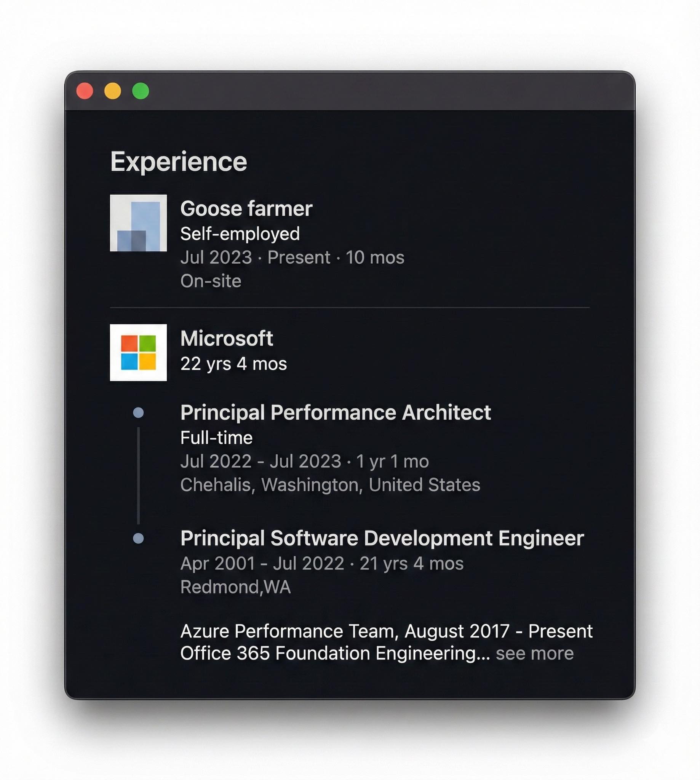Click the "22 yrs 4 mos" tenure text
This screenshot has width=700, height=780.
pos(233,363)
